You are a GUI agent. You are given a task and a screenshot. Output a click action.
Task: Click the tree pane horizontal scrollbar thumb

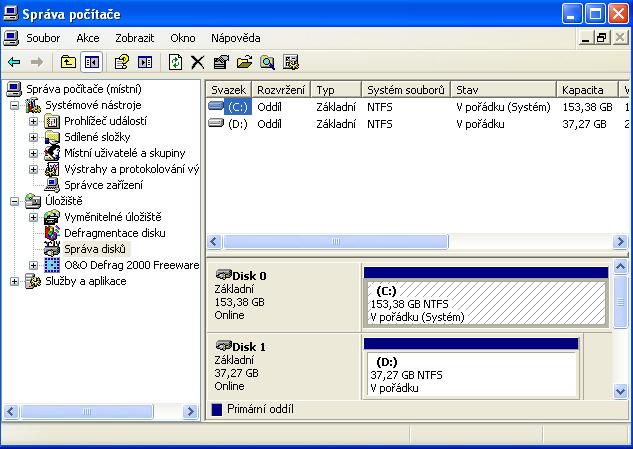[87, 412]
